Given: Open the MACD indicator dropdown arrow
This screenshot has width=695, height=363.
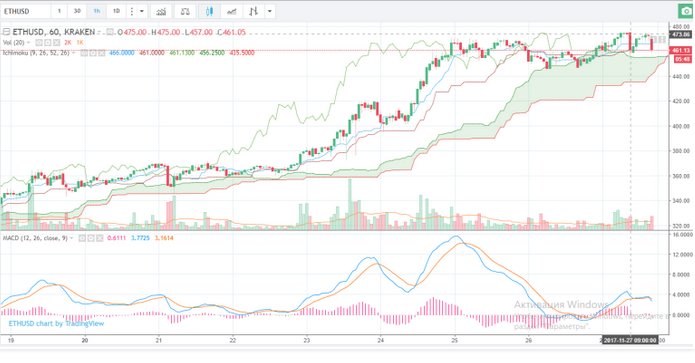Looking at the screenshot, I should 71,238.
